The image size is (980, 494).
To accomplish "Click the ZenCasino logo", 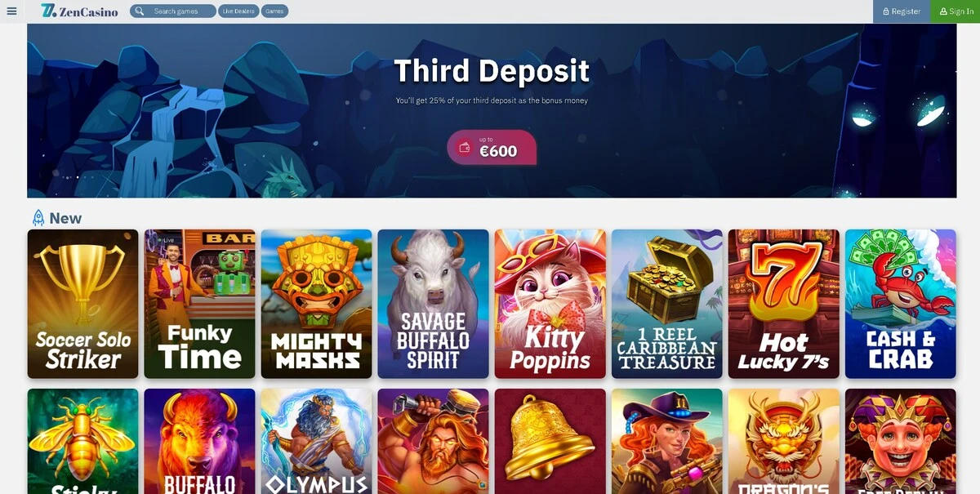I will pyautogui.click(x=79, y=11).
